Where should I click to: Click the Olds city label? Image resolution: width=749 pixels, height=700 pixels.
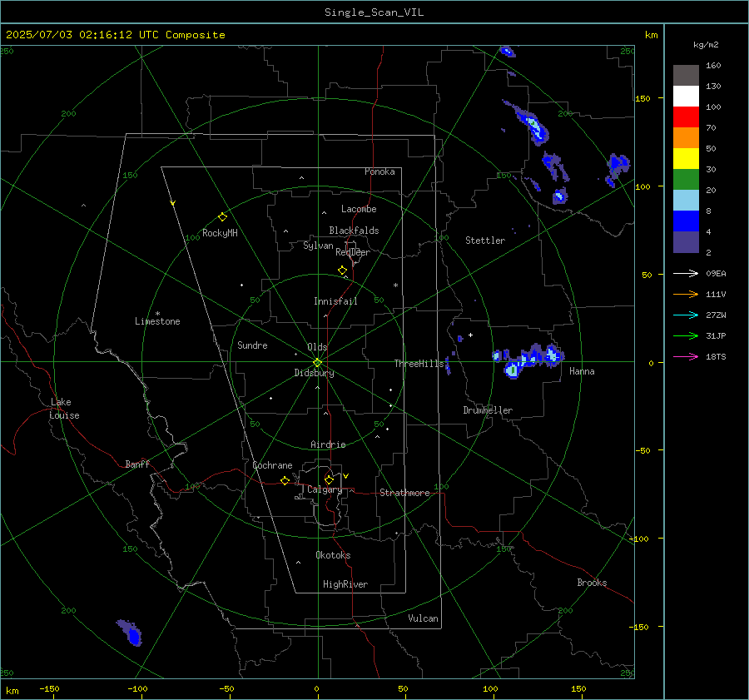click(317, 347)
